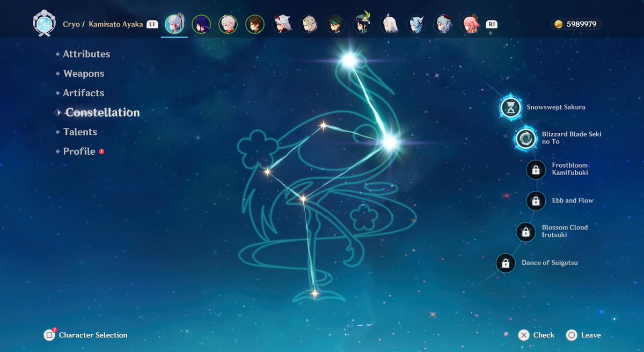
Task: Open the Artifacts menu
Action: (x=84, y=93)
